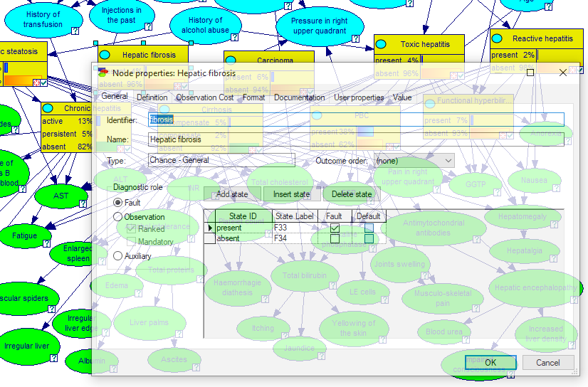This screenshot has height=387, width=588.
Task: Select the Fatigue node in the network
Action: click(x=25, y=235)
